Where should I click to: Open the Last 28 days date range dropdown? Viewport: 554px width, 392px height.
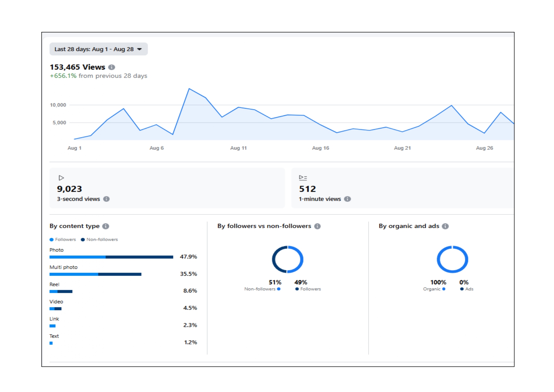98,49
